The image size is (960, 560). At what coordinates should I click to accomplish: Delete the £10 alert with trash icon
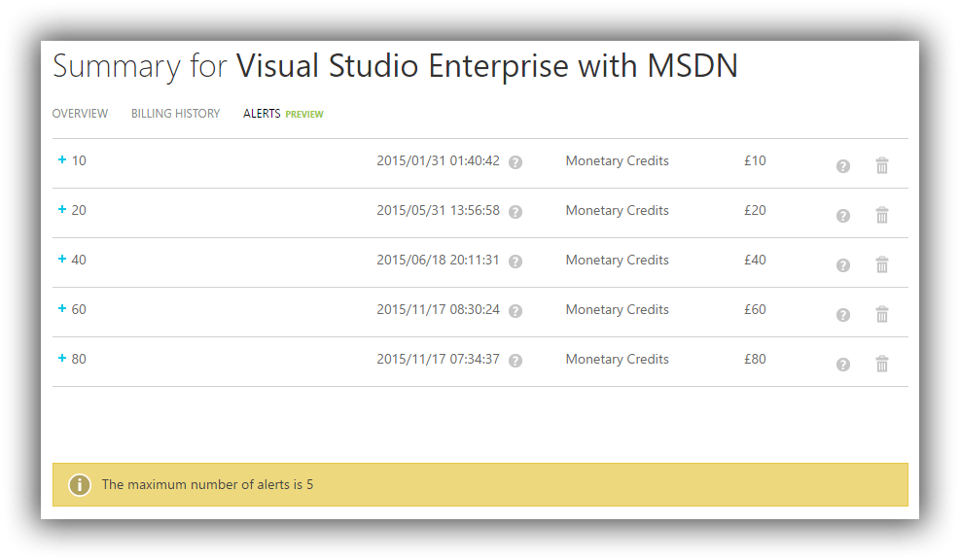(881, 165)
